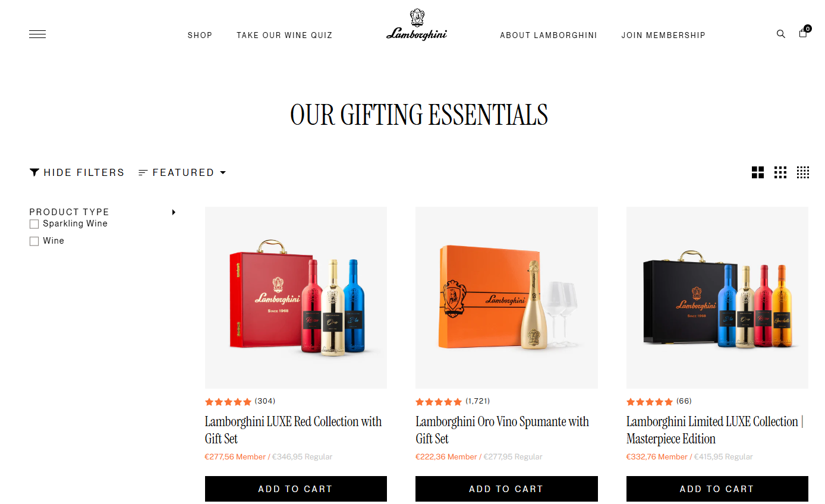Open the Featured sort dropdown
825x504 pixels.
click(x=182, y=172)
